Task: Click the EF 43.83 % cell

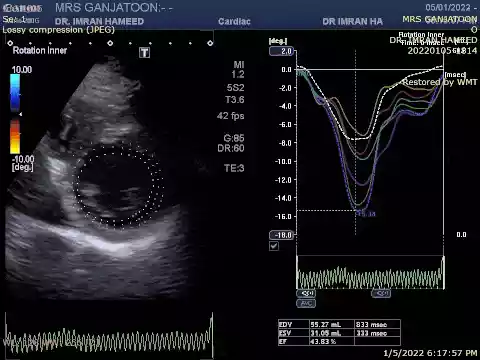Action: click(x=332, y=341)
